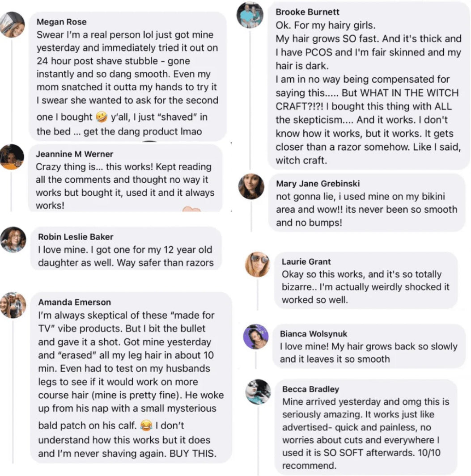Click Laurie Grant's sunglasses profile picture
This screenshot has width=471, height=476.
point(257,265)
